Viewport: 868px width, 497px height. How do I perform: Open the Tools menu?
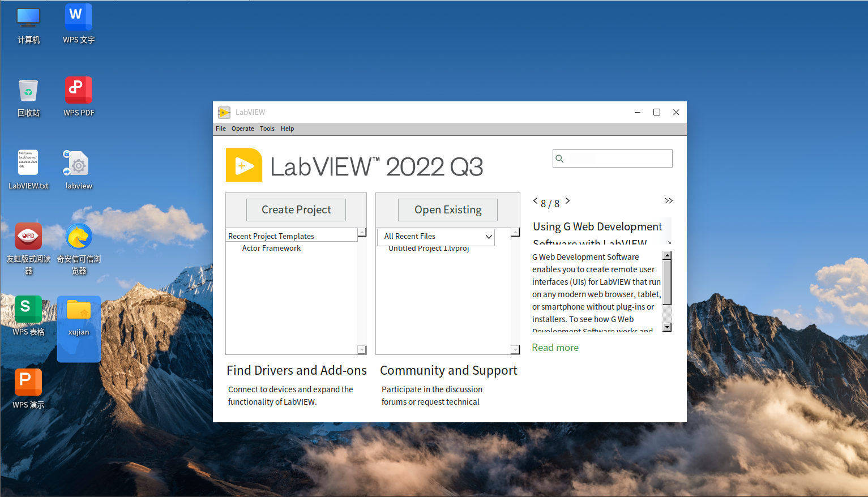pos(267,128)
